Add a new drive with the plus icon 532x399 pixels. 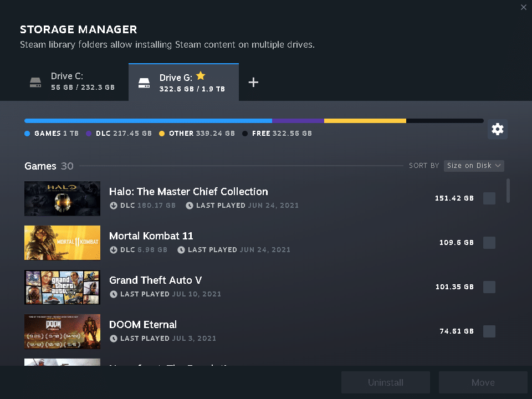pyautogui.click(x=253, y=82)
